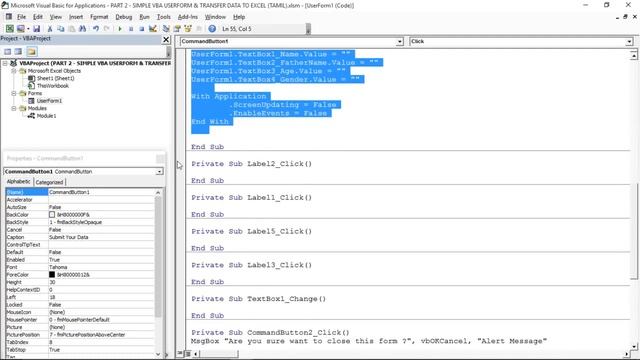Switch to the Alphabetic properties tab

coord(18,182)
